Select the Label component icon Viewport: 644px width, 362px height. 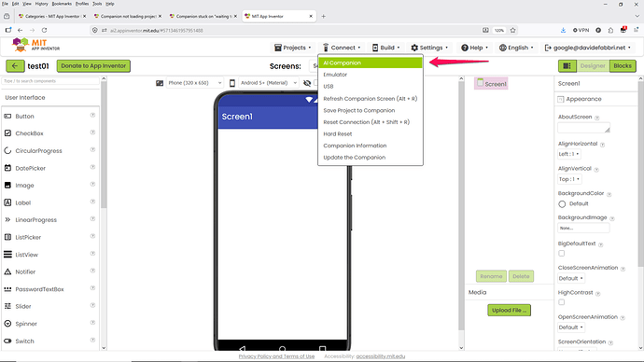(x=7, y=202)
